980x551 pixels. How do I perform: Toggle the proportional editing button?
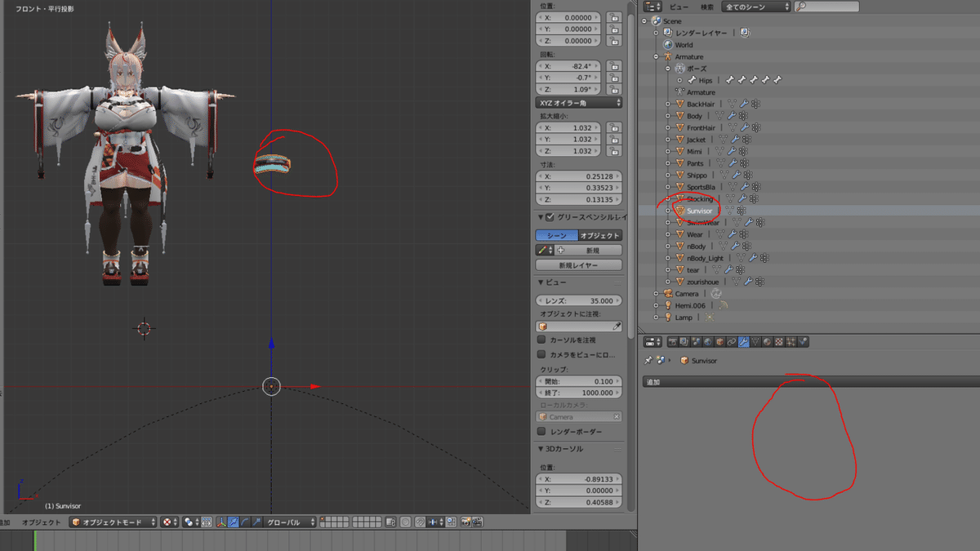405,522
